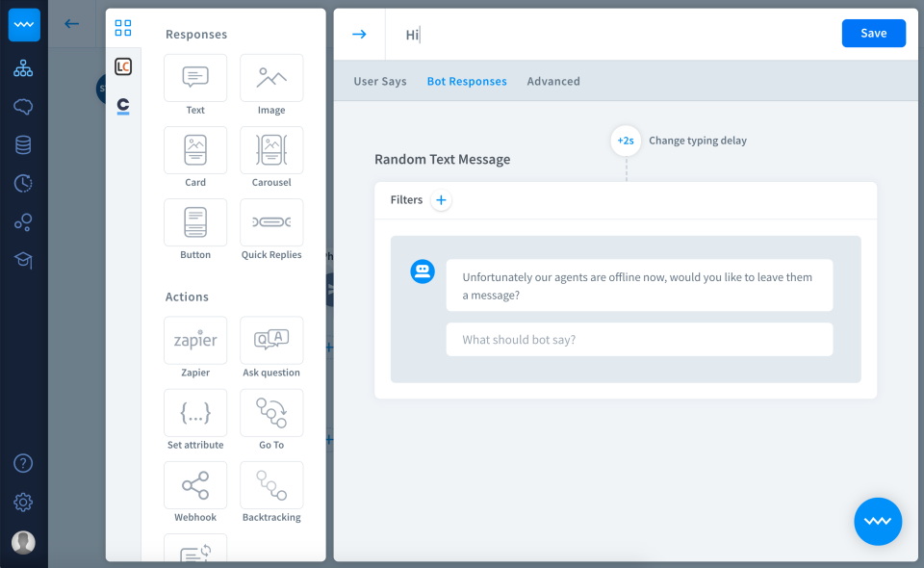The width and height of the screenshot is (924, 568).
Task: Insert a Go To action
Action: pos(270,412)
